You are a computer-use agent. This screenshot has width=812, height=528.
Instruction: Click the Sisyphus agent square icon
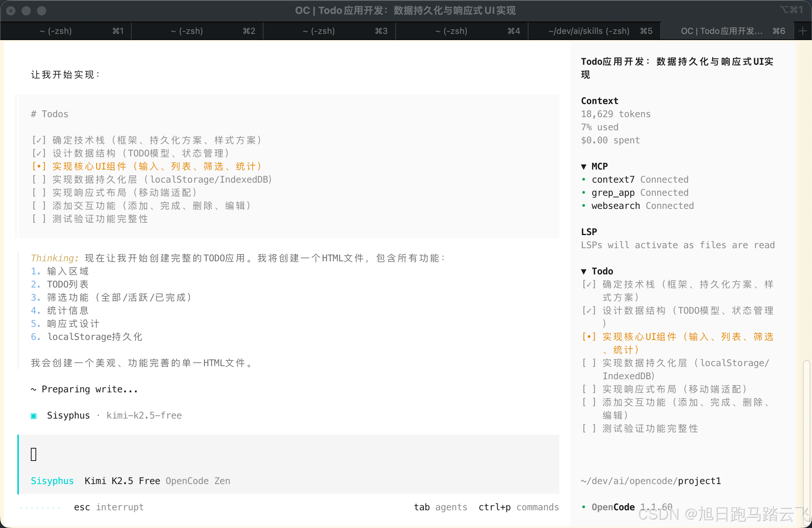pos(34,416)
